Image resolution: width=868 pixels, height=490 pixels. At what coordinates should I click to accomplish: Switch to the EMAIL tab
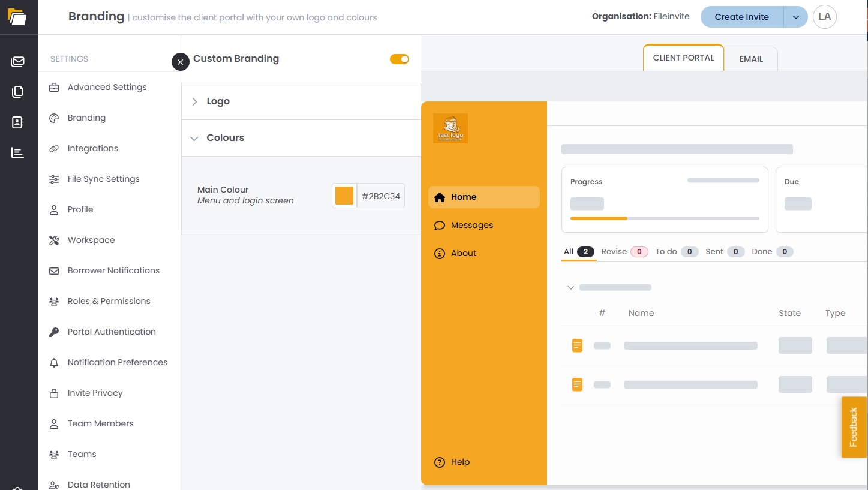[751, 59]
